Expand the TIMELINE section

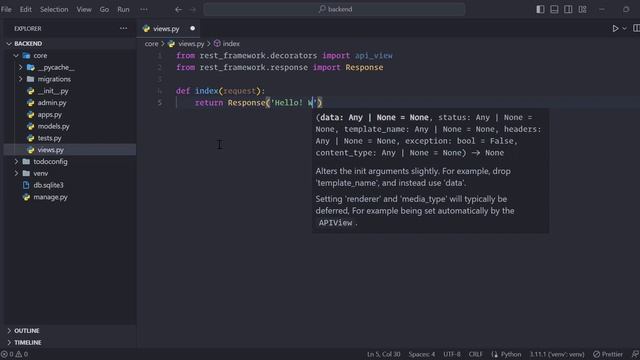pos(28,342)
